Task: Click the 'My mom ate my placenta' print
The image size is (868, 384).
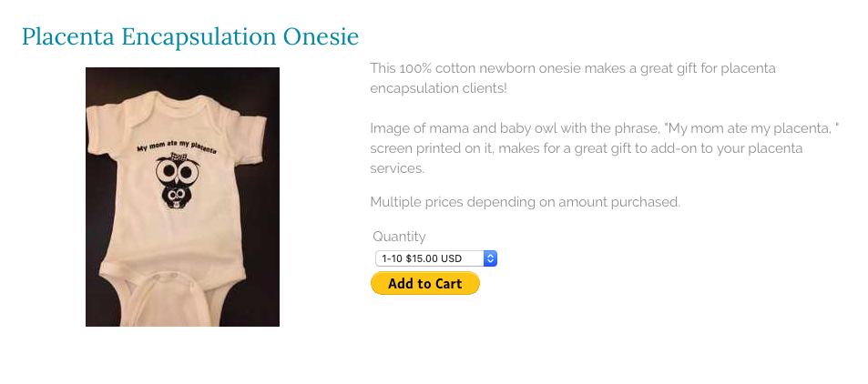Action: [177, 146]
